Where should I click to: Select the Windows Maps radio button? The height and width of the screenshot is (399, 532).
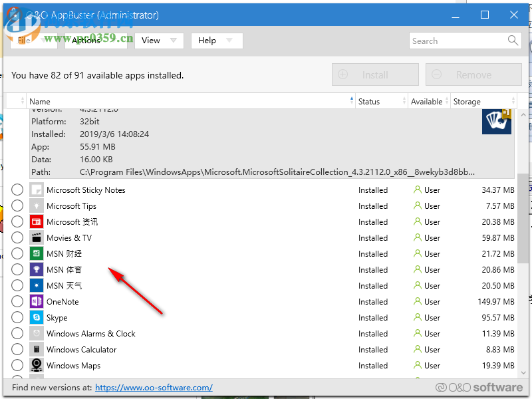(17, 365)
